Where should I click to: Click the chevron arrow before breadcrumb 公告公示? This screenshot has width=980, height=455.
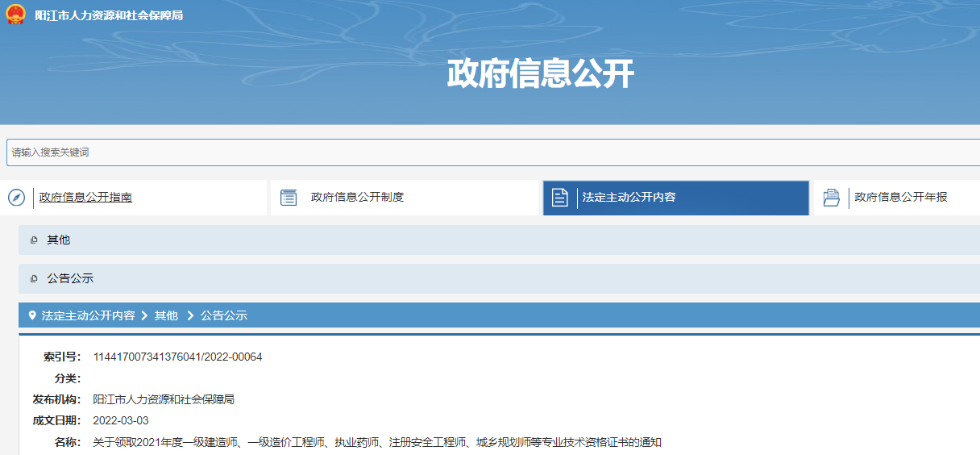click(x=190, y=315)
